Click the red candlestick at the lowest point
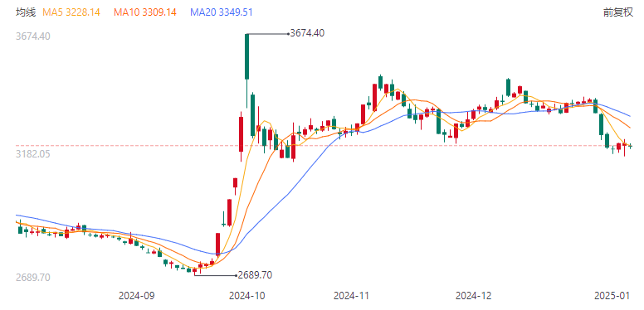644x310 pixels. point(195,270)
